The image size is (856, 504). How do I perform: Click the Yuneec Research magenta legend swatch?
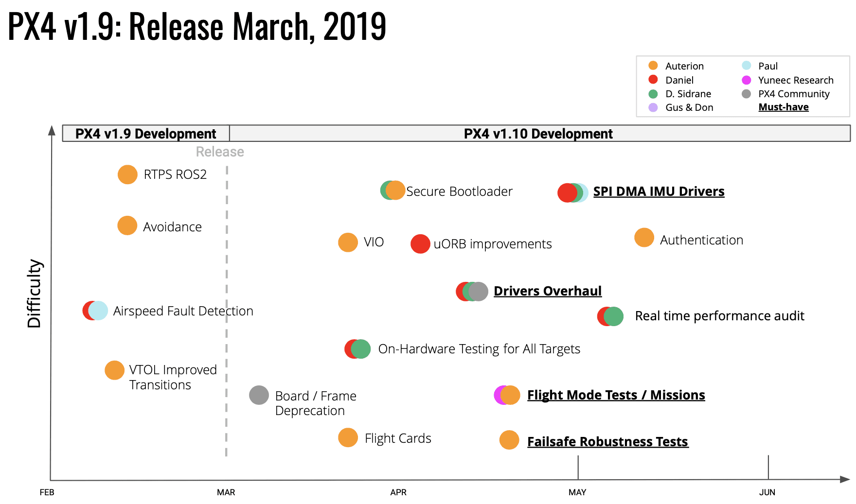746,80
